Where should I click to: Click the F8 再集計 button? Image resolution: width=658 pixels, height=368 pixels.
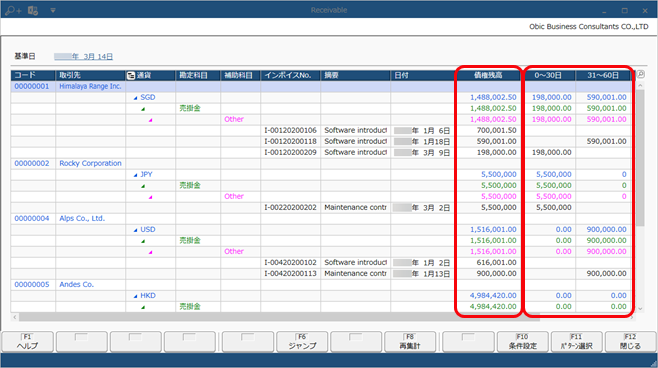(410, 342)
